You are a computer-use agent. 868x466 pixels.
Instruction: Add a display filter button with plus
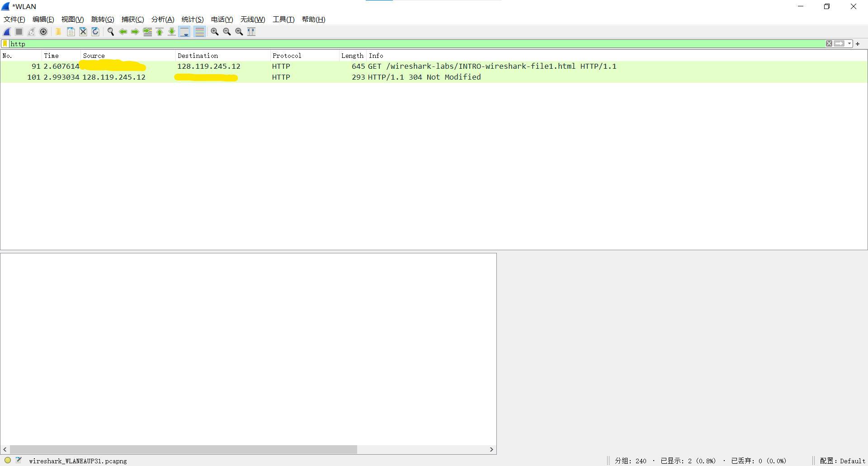858,44
